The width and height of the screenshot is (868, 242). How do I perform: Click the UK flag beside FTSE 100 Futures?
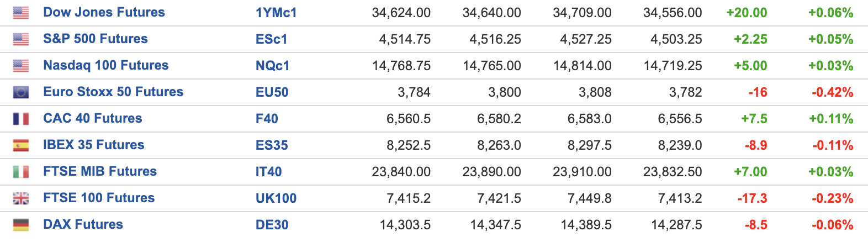click(x=21, y=198)
